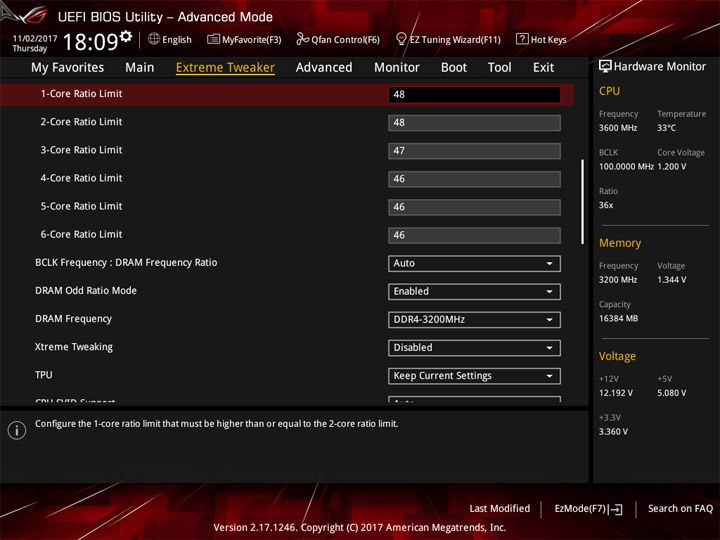This screenshot has width=720, height=540.
Task: Click the 2-Core Ratio Limit field
Action: [x=474, y=123]
